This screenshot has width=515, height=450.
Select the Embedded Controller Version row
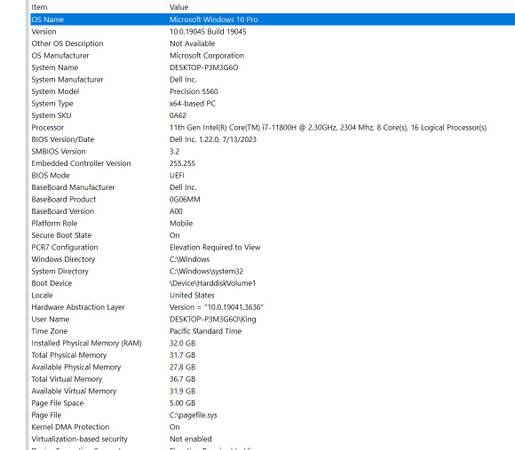tap(272, 164)
